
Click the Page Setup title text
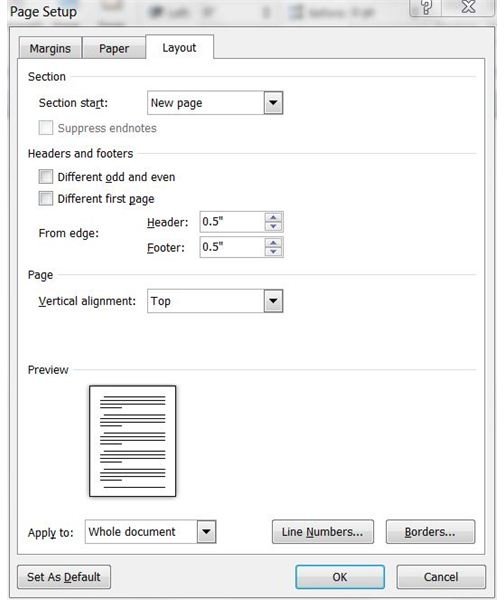[x=43, y=12]
